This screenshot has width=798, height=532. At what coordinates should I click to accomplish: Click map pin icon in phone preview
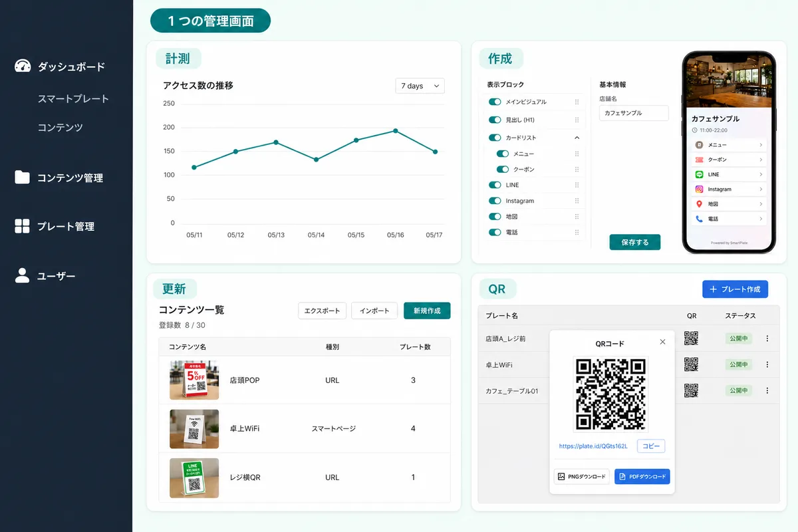tap(699, 203)
